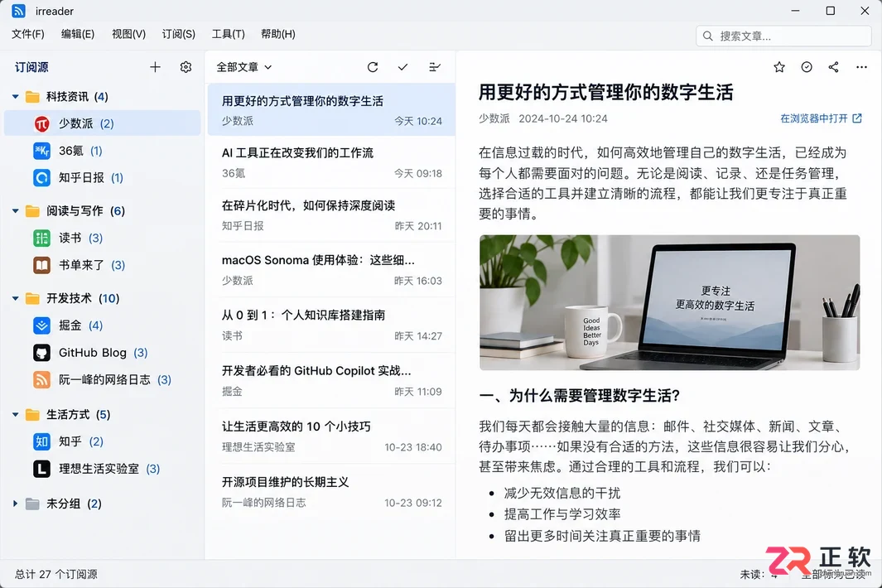Click the search magnifier icon

[707, 36]
